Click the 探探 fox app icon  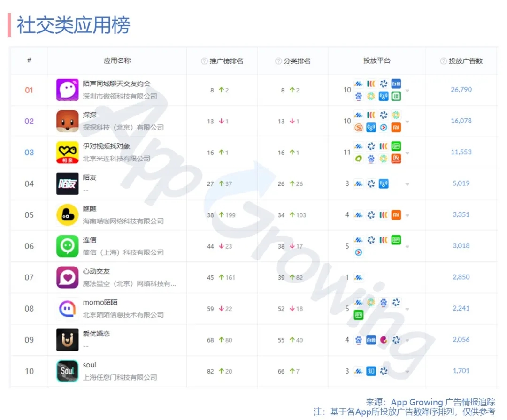click(67, 121)
